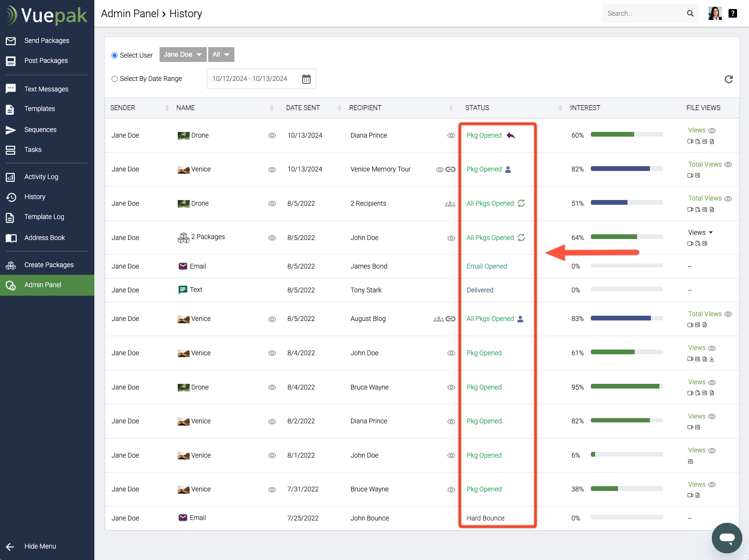Click the reply arrow in Diana Prince row
Viewport: 749px width, 560px height.
pos(511,136)
